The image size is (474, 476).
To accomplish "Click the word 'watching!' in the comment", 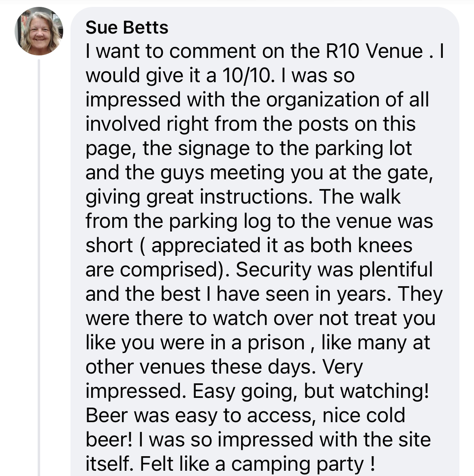I will (384, 391).
